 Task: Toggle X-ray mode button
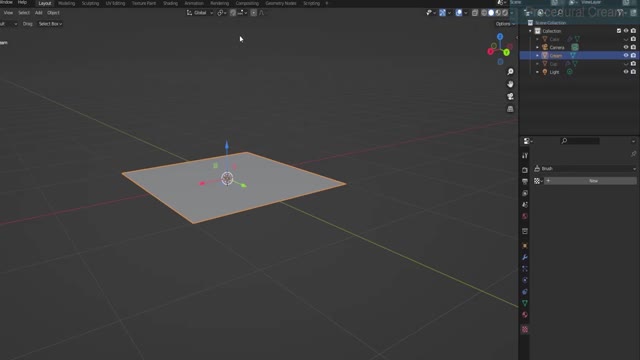475,13
